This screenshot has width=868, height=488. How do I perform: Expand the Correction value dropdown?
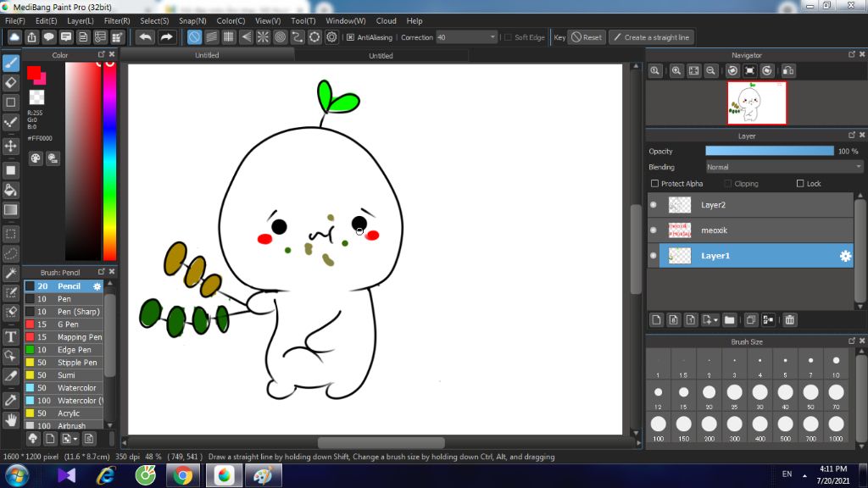coord(492,37)
